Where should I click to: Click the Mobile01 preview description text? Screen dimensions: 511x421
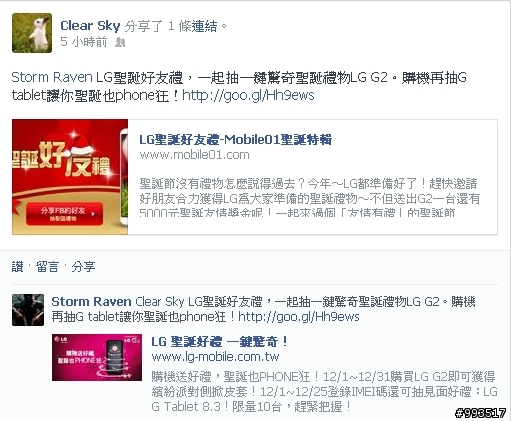coord(310,199)
